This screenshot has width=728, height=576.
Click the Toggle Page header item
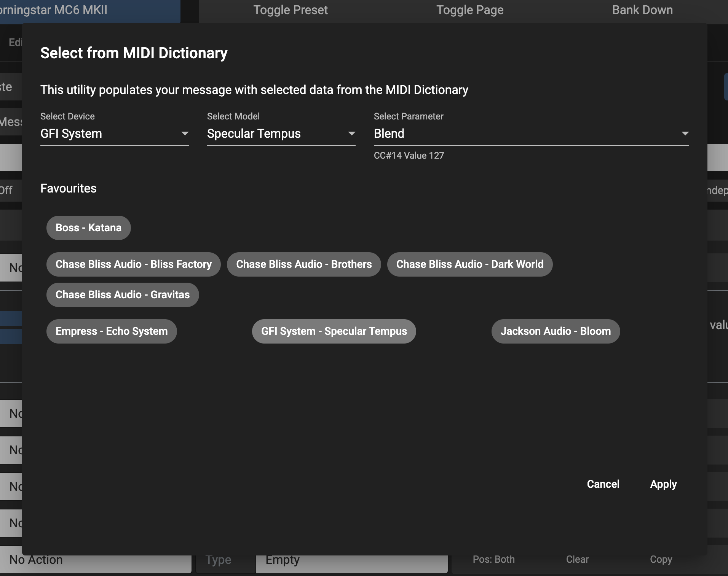(x=469, y=10)
